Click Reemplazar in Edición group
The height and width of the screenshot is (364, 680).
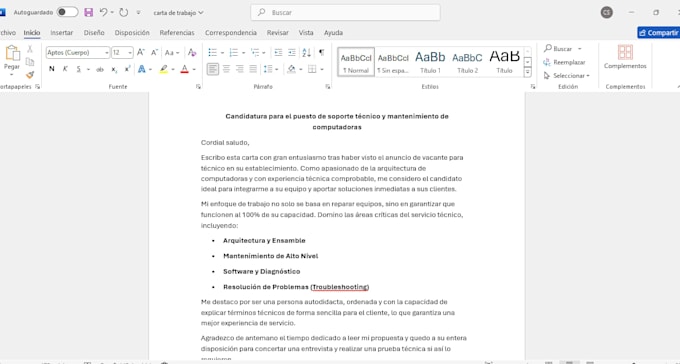[x=564, y=62]
